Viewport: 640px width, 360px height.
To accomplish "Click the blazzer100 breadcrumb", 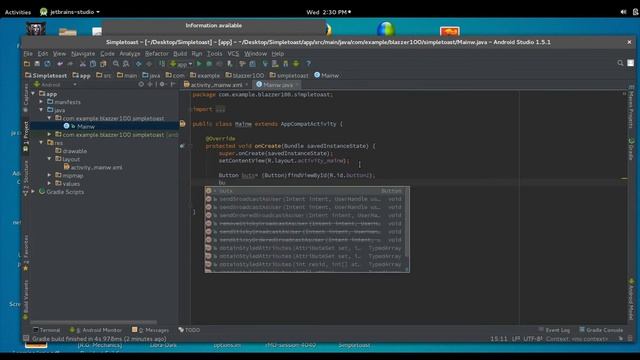I will coord(244,76).
